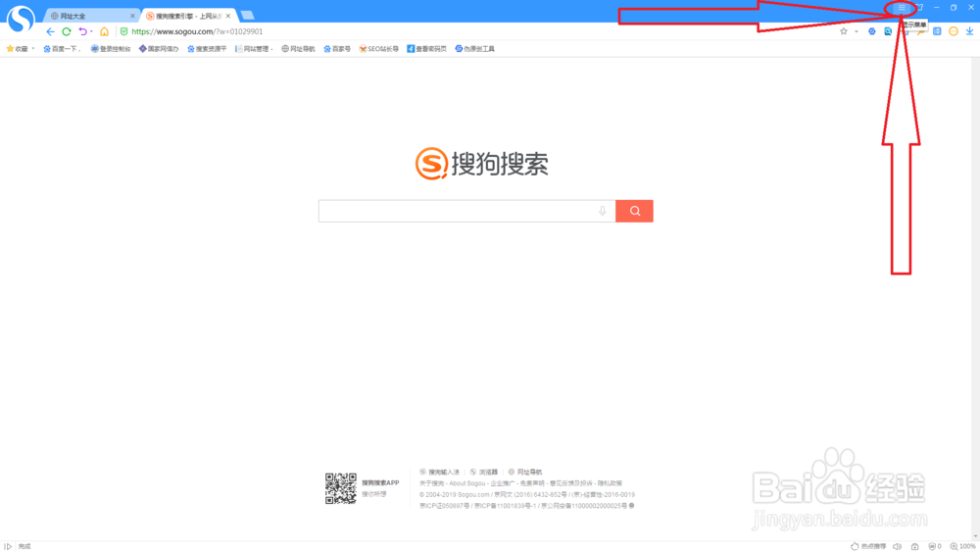Open the 搜索资源平 bookmark

click(207, 49)
